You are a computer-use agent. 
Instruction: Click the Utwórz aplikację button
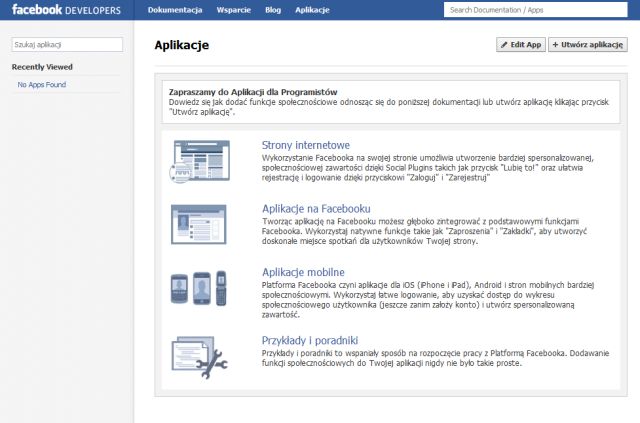tap(588, 45)
